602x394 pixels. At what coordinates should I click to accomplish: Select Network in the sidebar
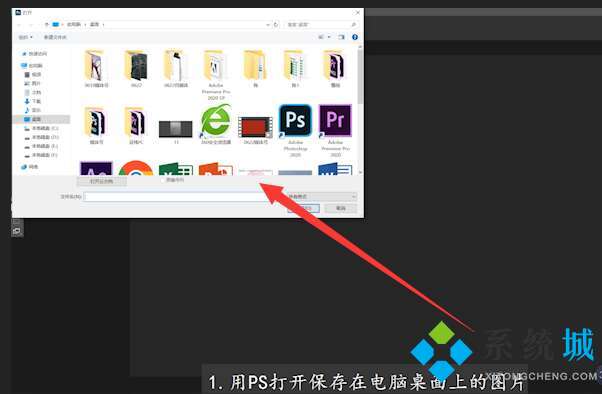pos(30,167)
